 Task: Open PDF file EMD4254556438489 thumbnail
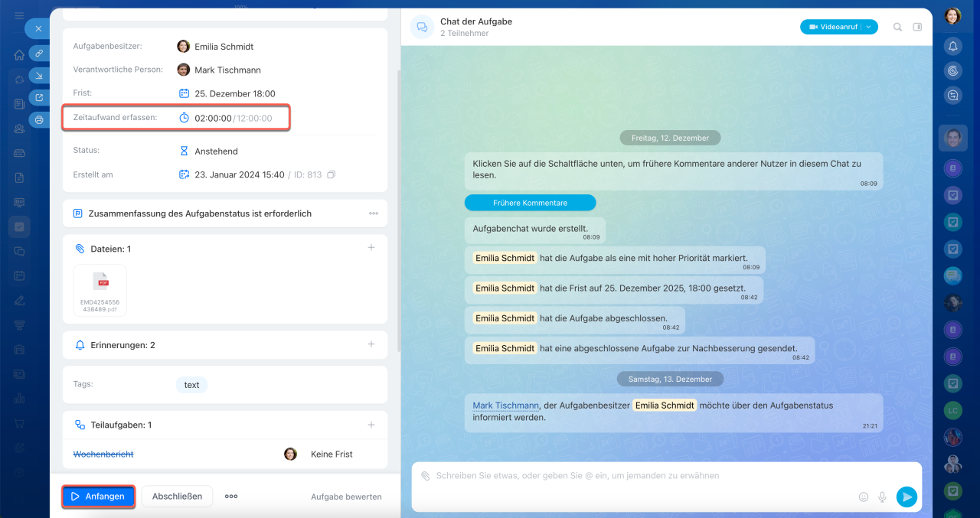[x=100, y=290]
